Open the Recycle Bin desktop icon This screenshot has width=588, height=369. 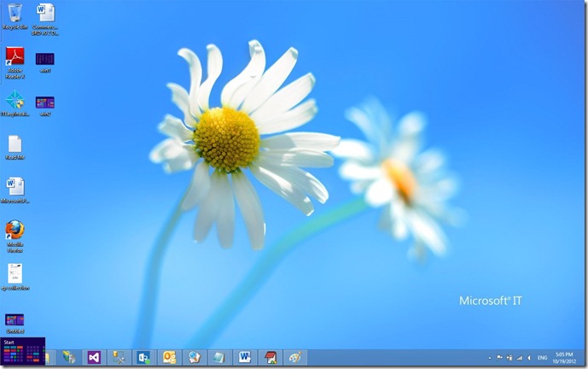pos(15,16)
